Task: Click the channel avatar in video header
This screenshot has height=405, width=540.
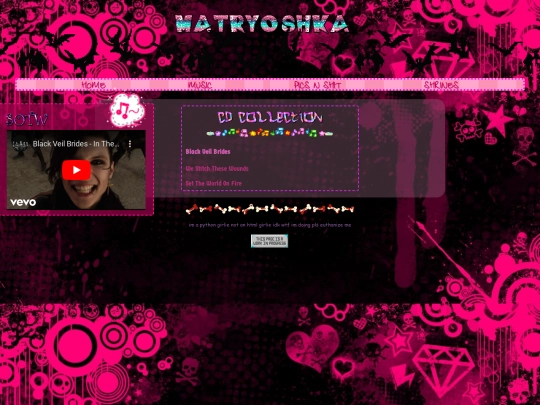Action: pos(19,144)
